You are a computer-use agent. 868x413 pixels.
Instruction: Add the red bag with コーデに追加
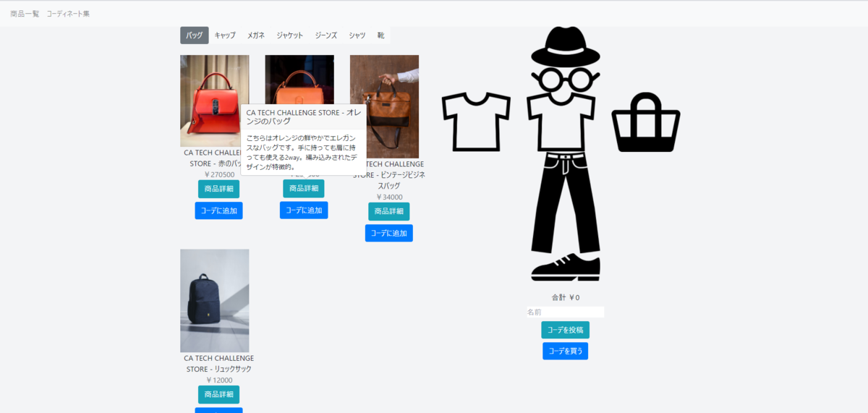[x=218, y=210]
